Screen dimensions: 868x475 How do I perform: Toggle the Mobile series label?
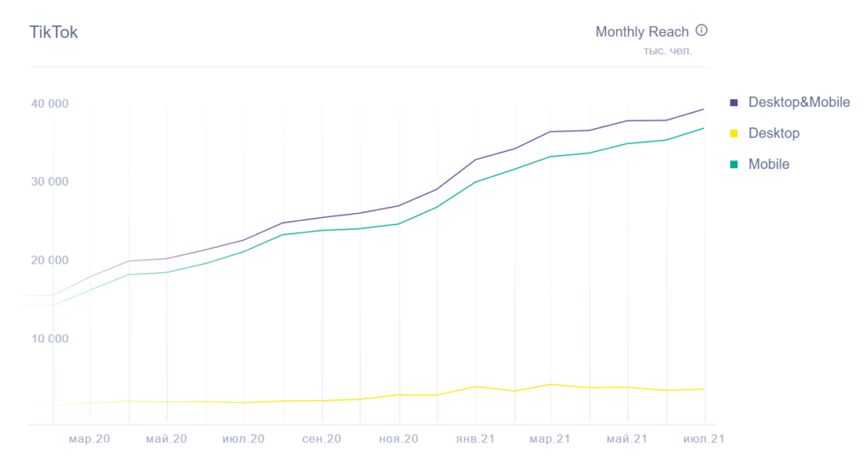(x=768, y=164)
